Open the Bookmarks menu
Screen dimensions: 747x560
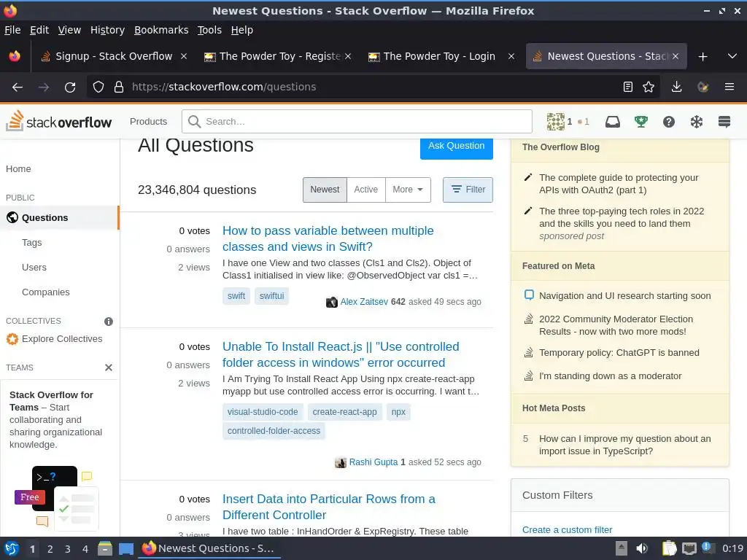tap(161, 30)
